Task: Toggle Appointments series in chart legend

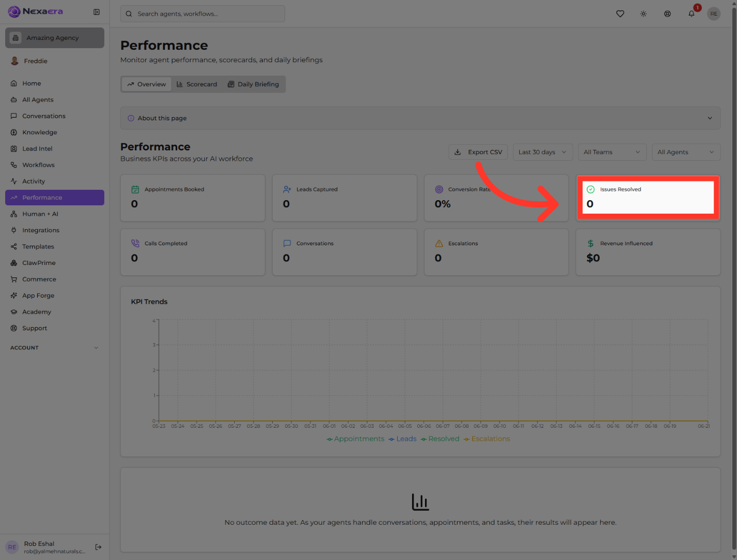Action: pos(356,439)
